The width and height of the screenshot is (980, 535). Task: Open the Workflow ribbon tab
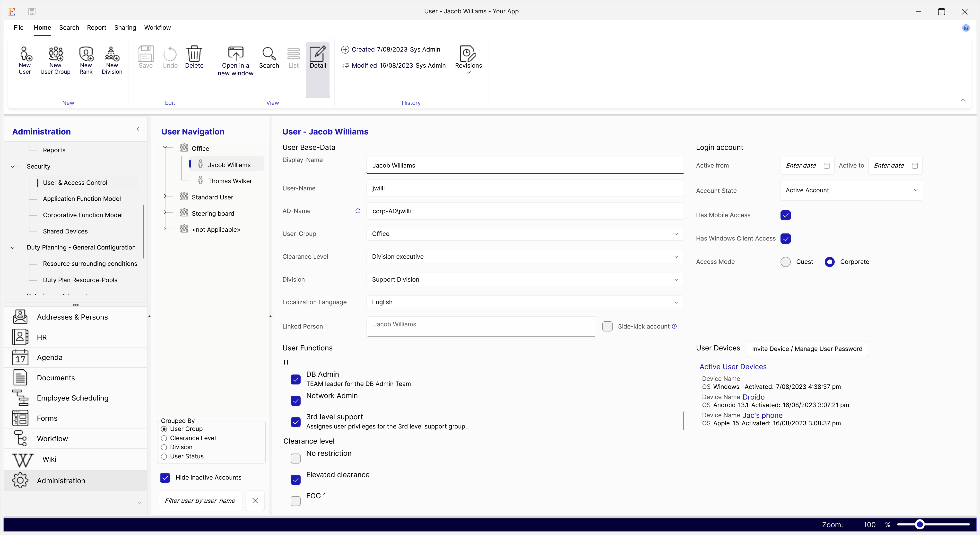157,27
